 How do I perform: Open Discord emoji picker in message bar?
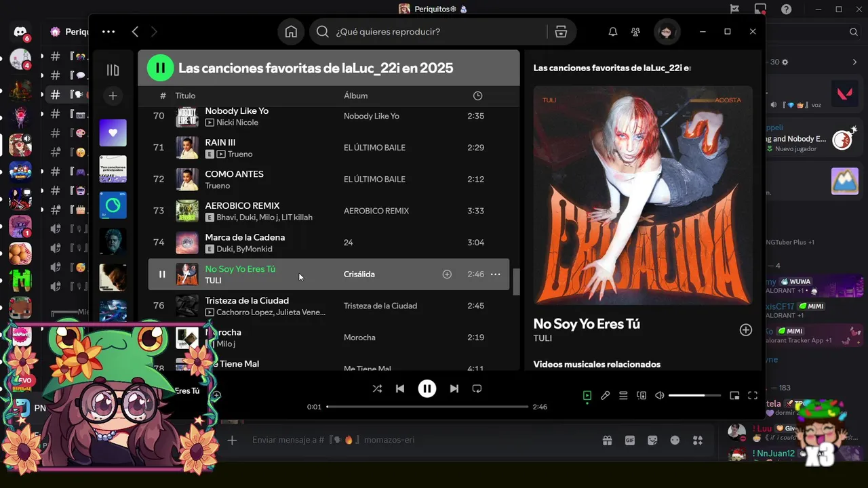pos(675,440)
